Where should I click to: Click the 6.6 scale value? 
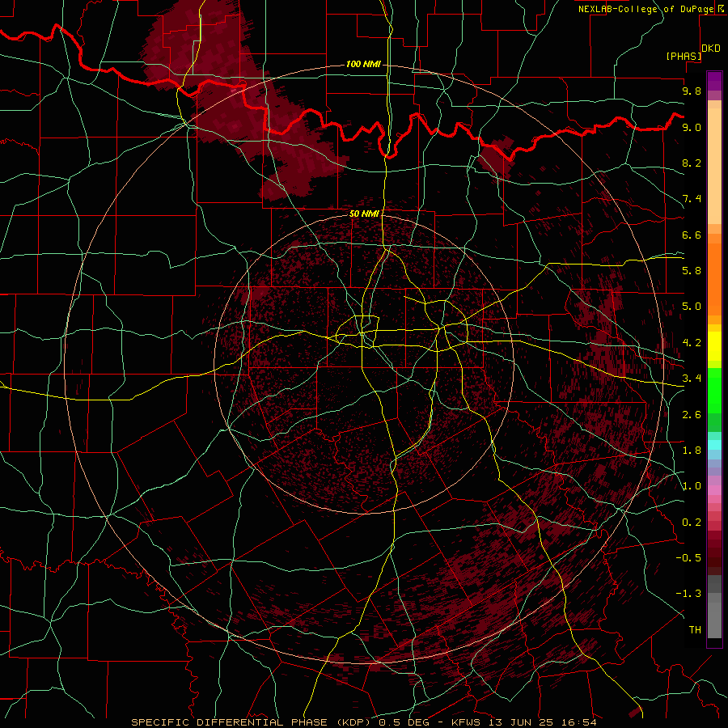tap(692, 235)
